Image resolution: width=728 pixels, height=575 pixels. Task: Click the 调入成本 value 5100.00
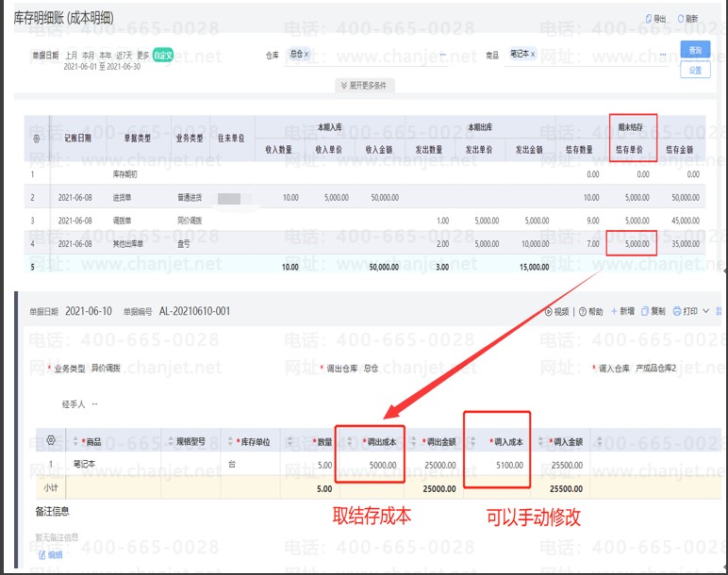pyautogui.click(x=509, y=465)
